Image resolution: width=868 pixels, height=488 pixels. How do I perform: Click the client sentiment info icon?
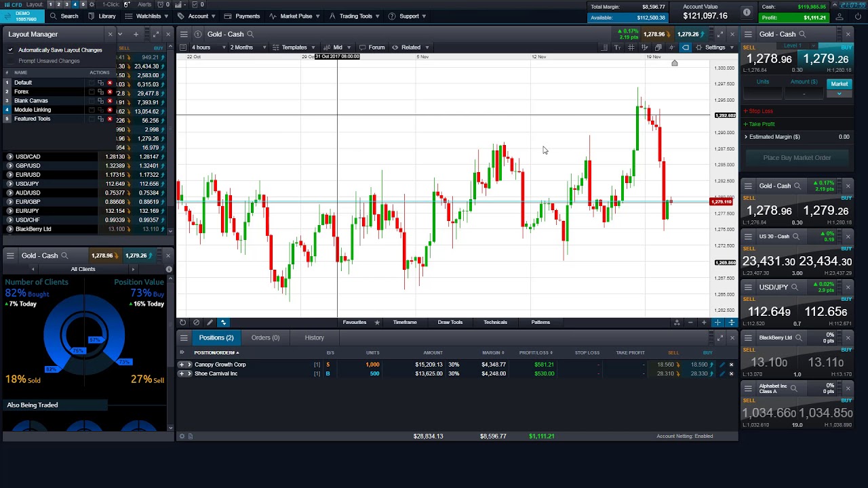pyautogui.click(x=169, y=269)
